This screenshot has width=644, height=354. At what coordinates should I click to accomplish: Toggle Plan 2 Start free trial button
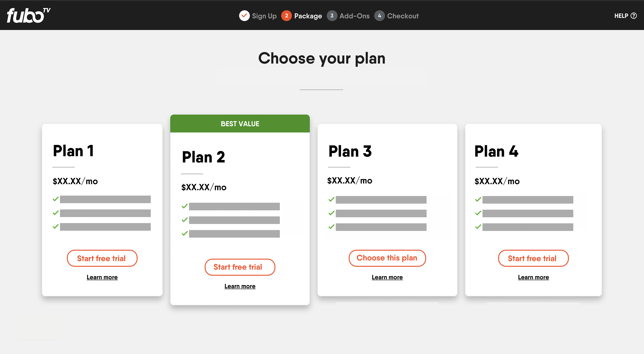click(240, 267)
